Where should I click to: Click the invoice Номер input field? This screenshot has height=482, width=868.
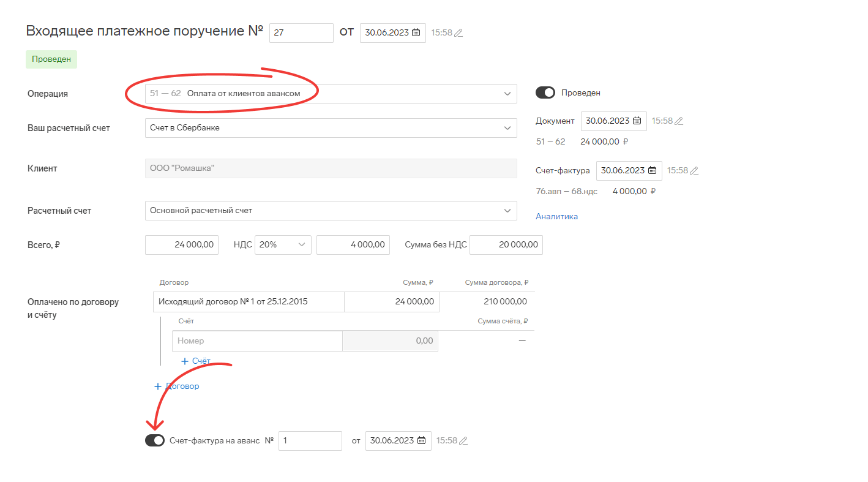point(257,341)
